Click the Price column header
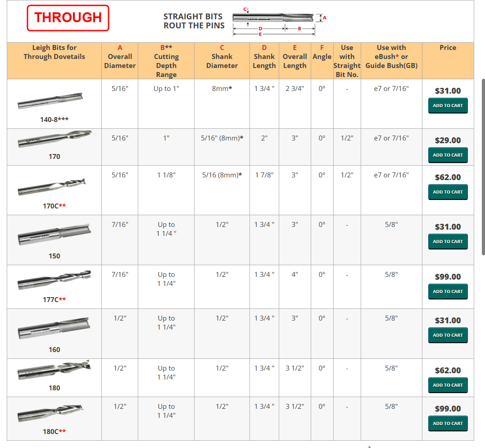 (x=448, y=48)
